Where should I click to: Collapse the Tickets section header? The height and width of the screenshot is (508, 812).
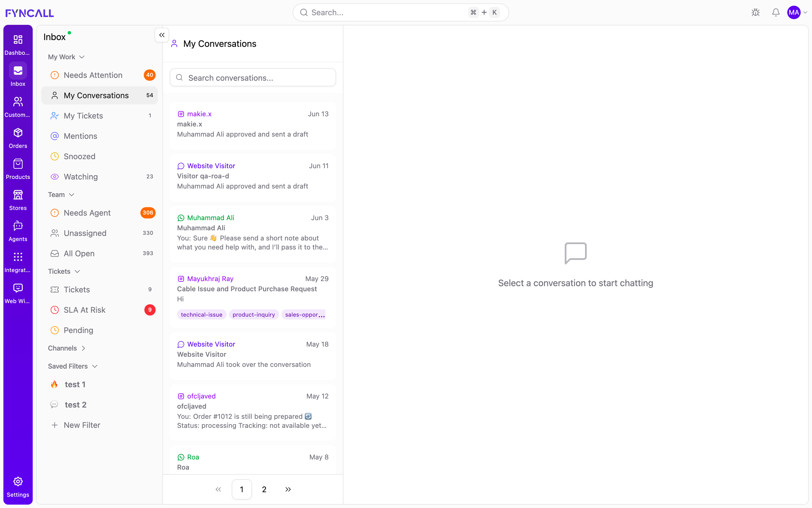click(64, 271)
